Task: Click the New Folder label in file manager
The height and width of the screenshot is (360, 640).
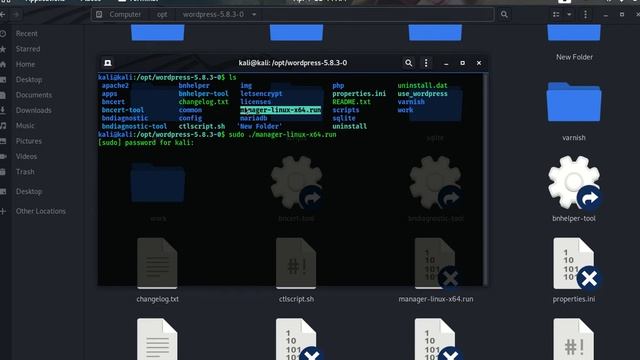Action: tap(574, 57)
